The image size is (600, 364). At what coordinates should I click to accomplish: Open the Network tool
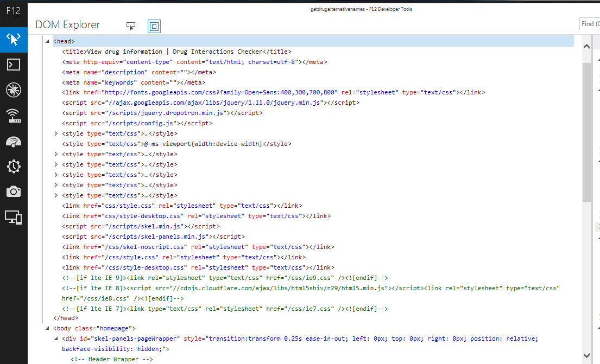click(14, 116)
